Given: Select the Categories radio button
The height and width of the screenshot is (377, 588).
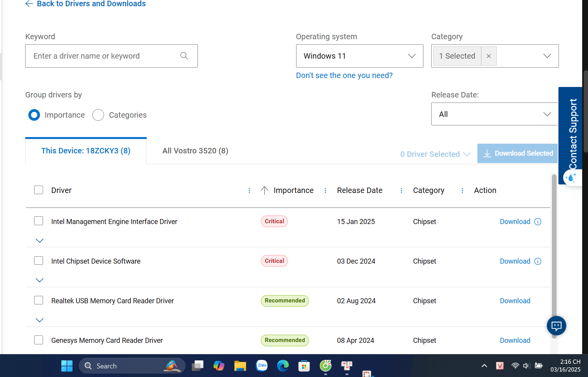Looking at the screenshot, I should [x=98, y=115].
